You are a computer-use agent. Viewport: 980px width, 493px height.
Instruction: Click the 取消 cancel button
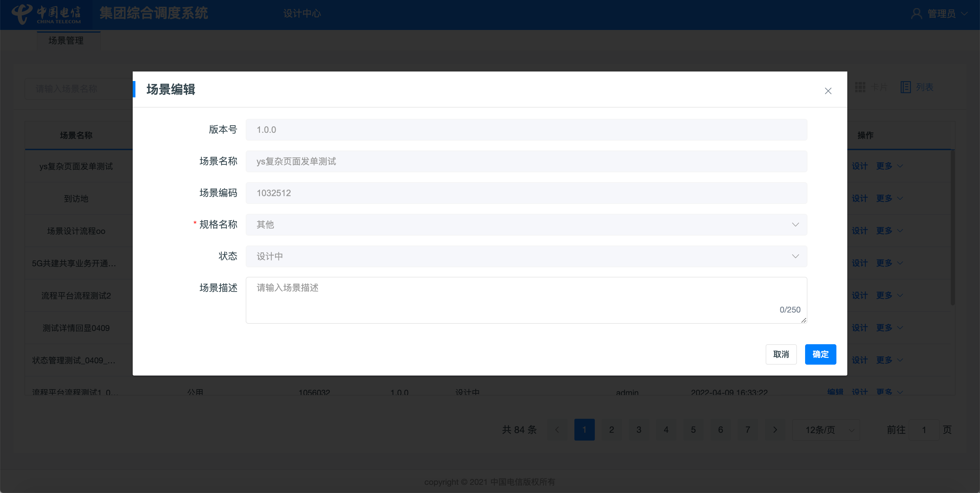click(781, 354)
